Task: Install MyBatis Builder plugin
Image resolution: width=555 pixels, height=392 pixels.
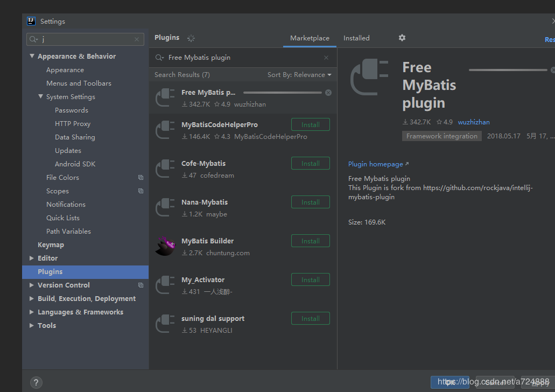Action: pos(311,241)
